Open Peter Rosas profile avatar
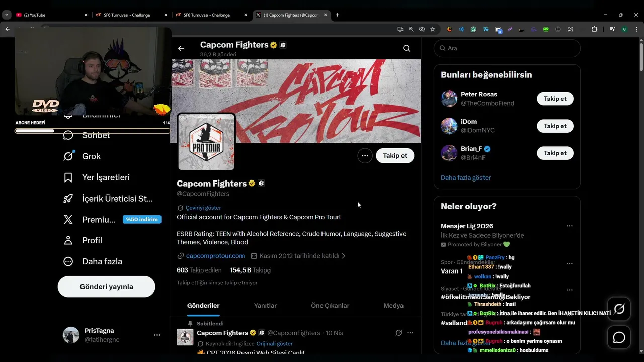The width and height of the screenshot is (644, 362). (x=449, y=99)
